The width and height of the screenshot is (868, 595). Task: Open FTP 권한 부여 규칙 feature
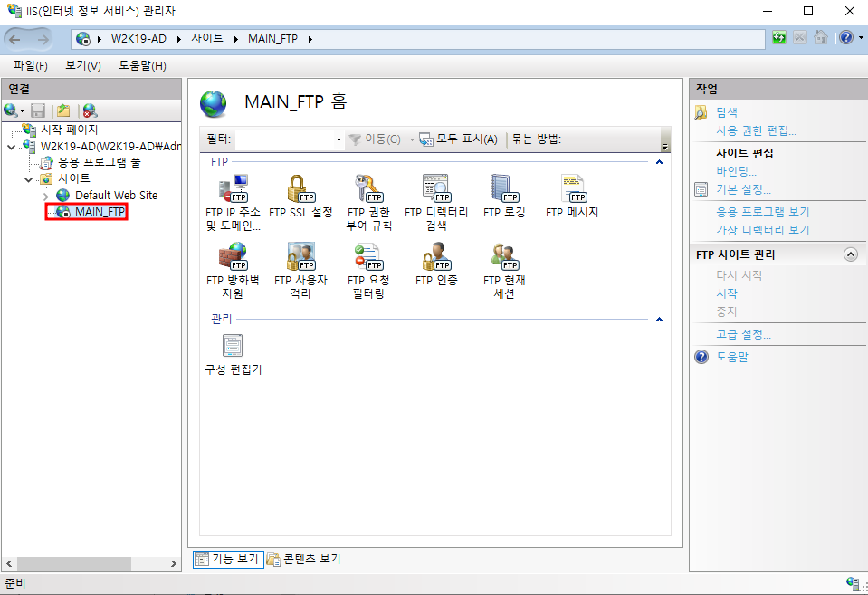pyautogui.click(x=368, y=203)
